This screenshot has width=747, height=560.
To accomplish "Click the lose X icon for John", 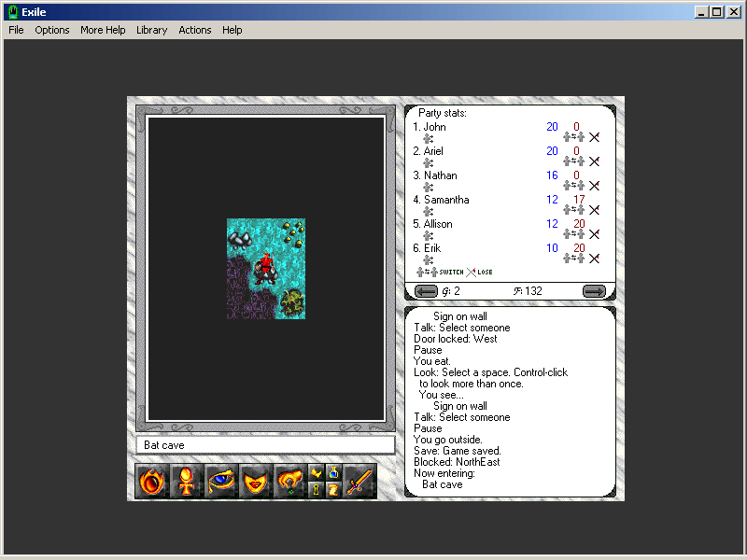I will (x=594, y=137).
